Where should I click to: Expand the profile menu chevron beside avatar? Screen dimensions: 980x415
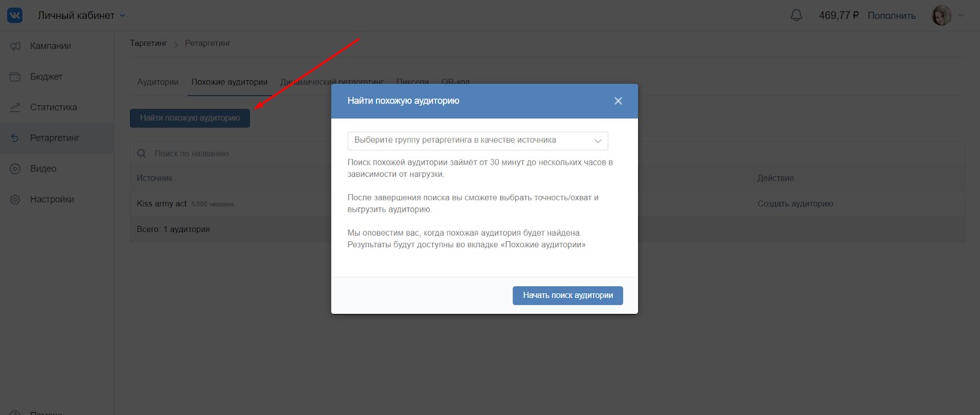coord(960,15)
